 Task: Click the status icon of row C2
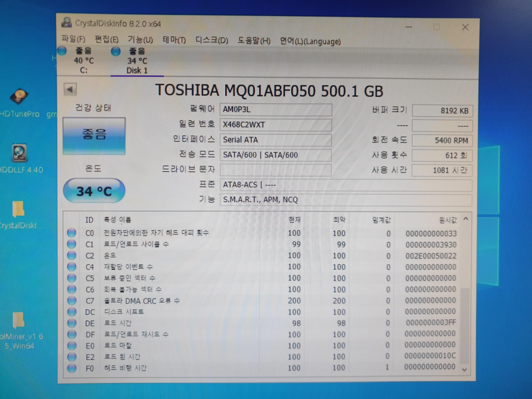point(72,255)
